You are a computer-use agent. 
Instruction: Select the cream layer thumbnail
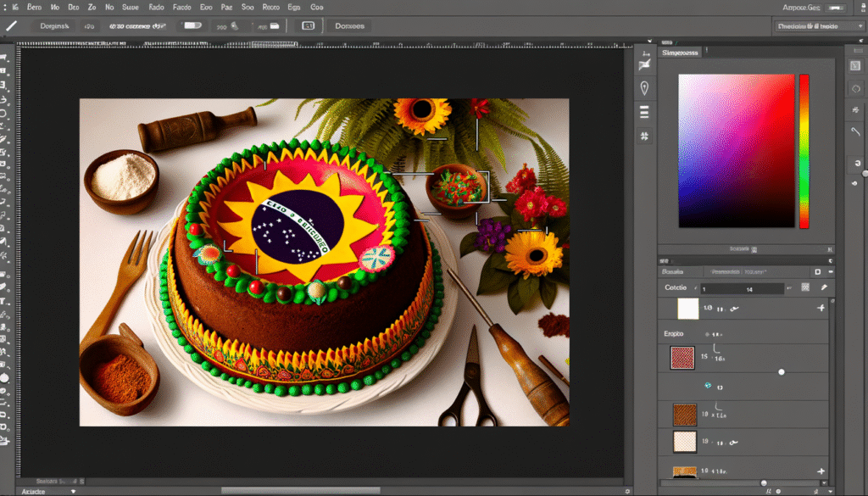[x=685, y=442]
